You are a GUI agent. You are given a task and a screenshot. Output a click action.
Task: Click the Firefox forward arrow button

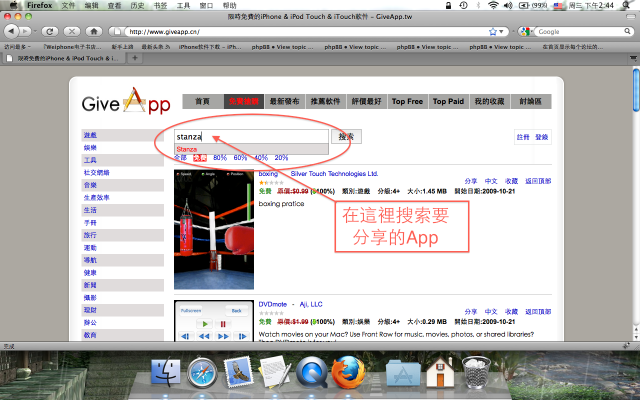coord(24,31)
